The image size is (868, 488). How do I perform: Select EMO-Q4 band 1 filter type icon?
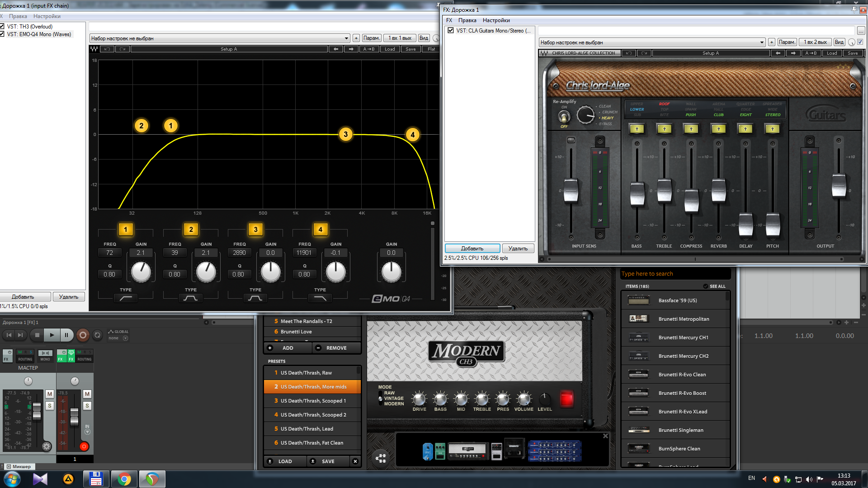pos(126,298)
